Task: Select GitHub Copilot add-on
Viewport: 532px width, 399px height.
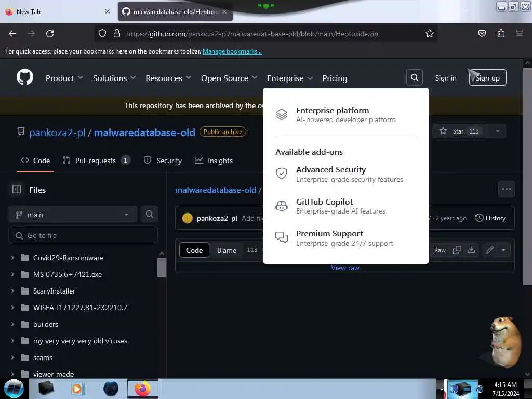Action: 345,206
